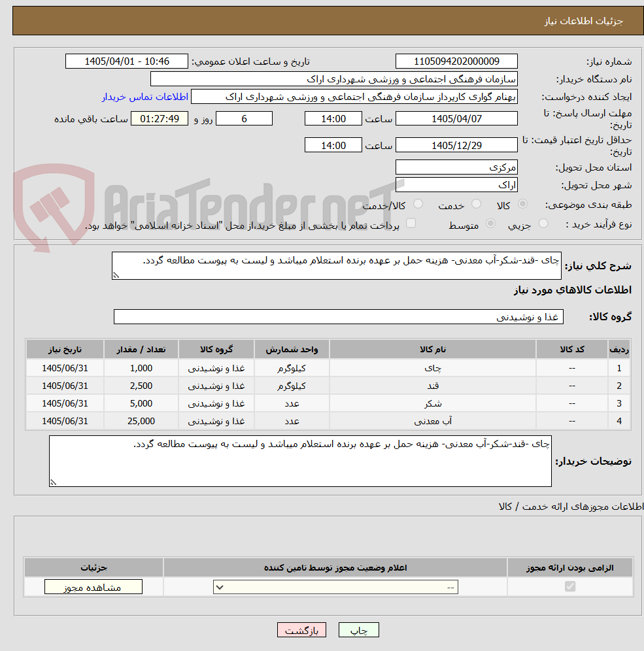The height and width of the screenshot is (651, 644).
Task: Click public announcement date field
Action: (127, 61)
